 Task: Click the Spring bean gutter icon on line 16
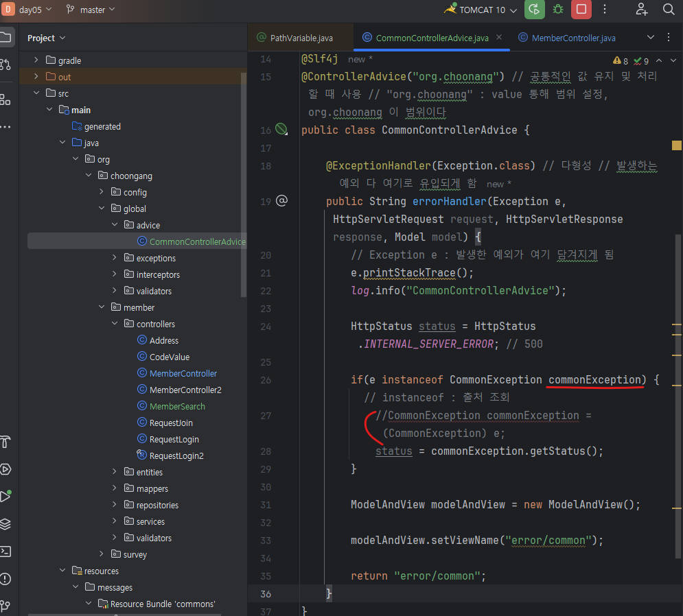(x=282, y=129)
